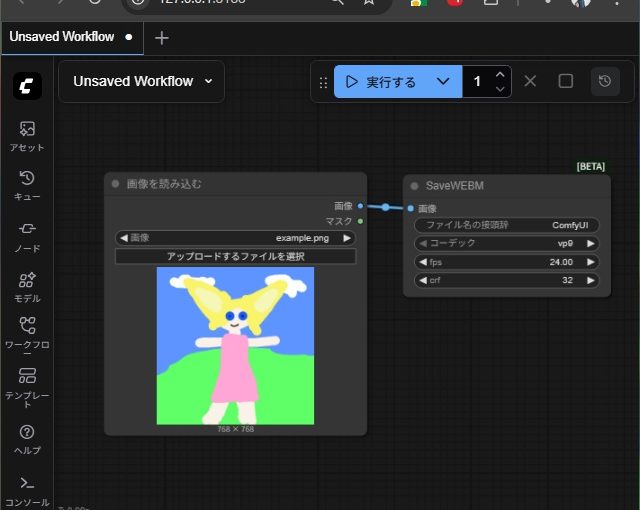
Task: Click the batch count field showing 1
Action: [477, 82]
